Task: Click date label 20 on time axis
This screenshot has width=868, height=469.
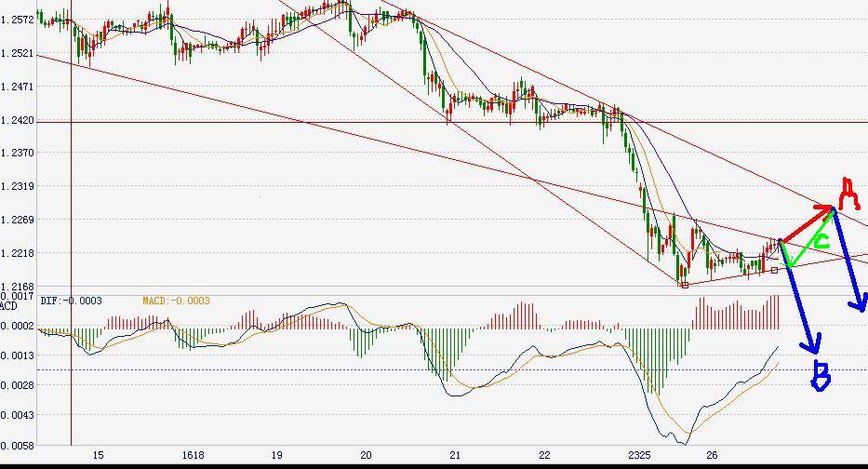Action: click(366, 456)
